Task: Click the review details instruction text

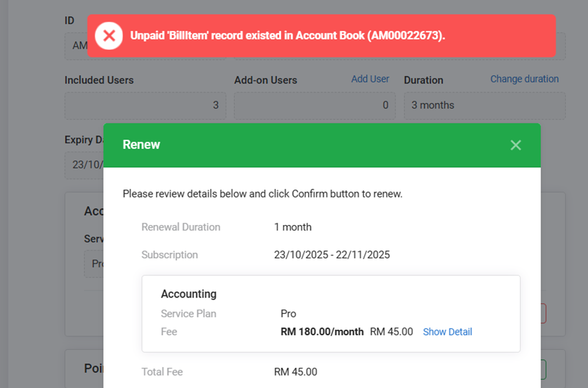Action: coord(263,194)
